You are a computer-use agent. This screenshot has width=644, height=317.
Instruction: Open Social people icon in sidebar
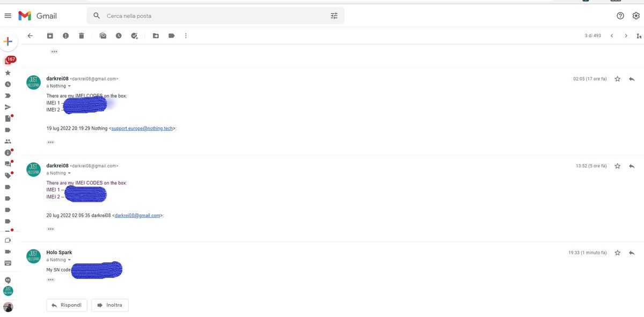click(8, 141)
